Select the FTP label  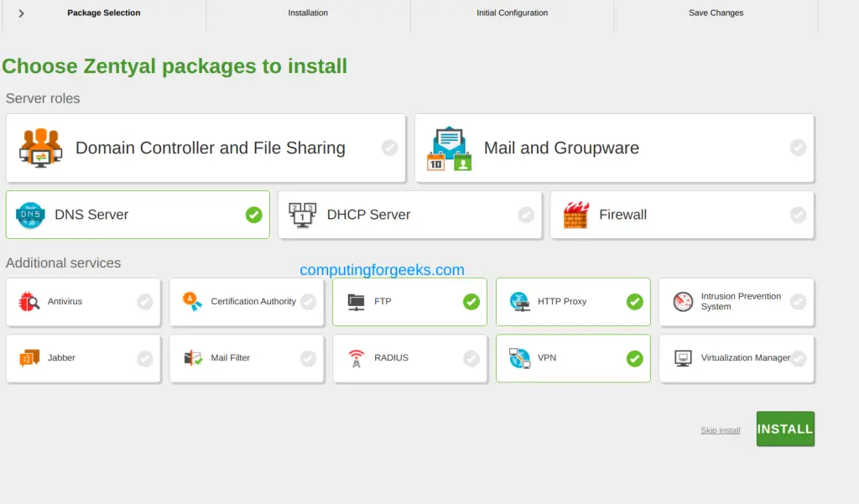[383, 301]
